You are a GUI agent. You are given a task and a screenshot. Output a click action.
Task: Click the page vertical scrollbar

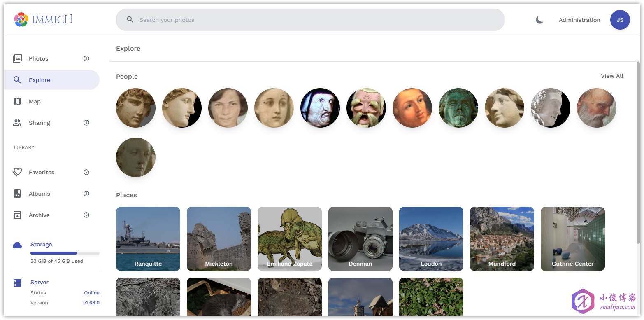[638, 152]
